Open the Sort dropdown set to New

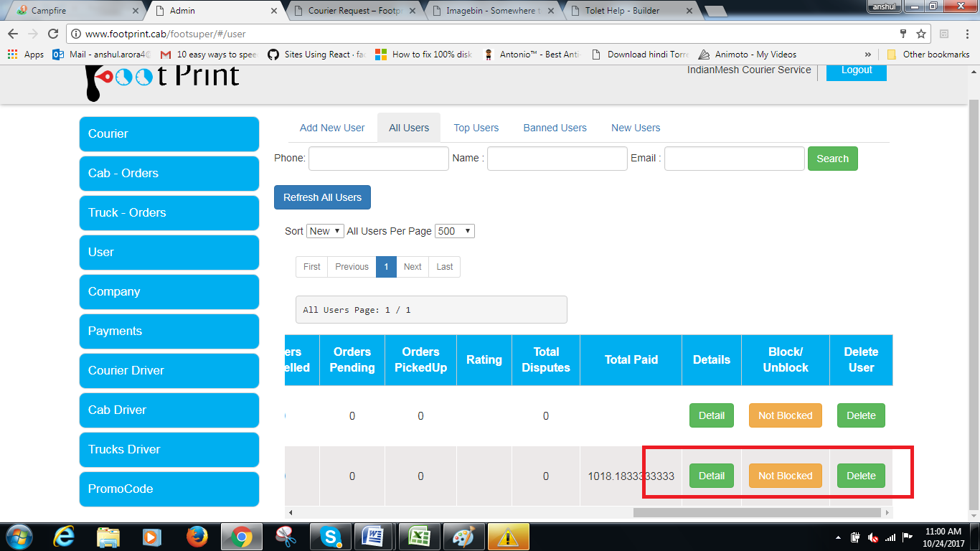tap(325, 231)
